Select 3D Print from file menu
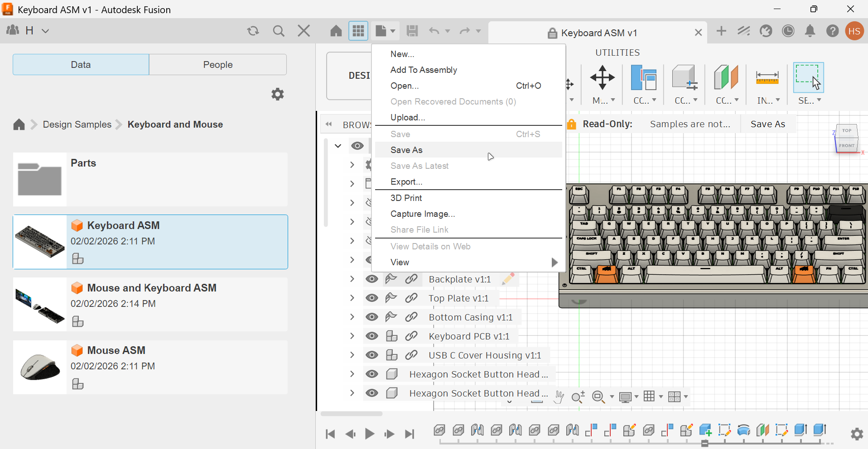 coord(468,198)
